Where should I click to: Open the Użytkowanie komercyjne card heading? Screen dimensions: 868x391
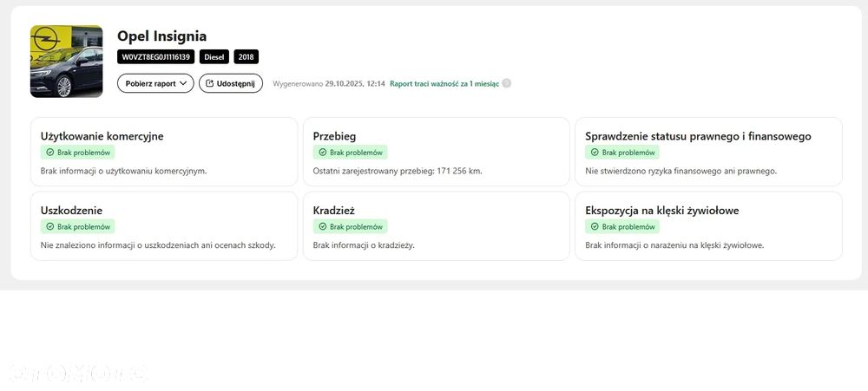[102, 136]
